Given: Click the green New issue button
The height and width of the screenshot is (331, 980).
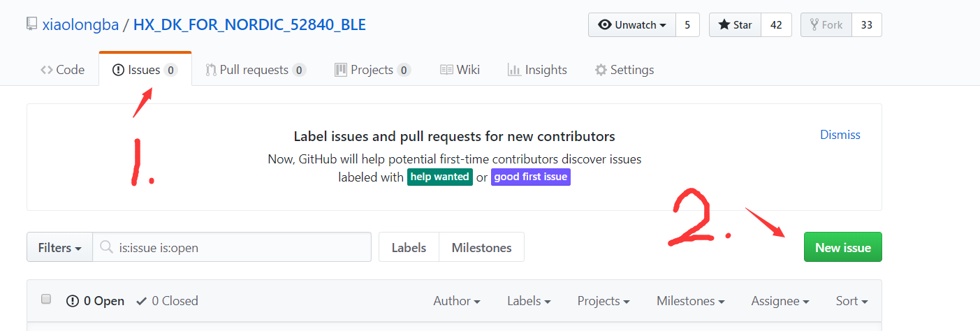Looking at the screenshot, I should (842, 247).
